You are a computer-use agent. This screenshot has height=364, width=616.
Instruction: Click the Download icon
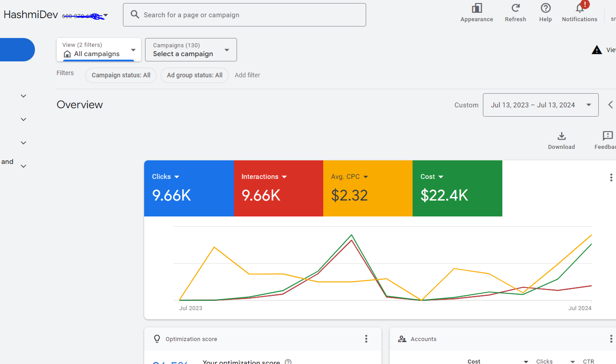(562, 136)
